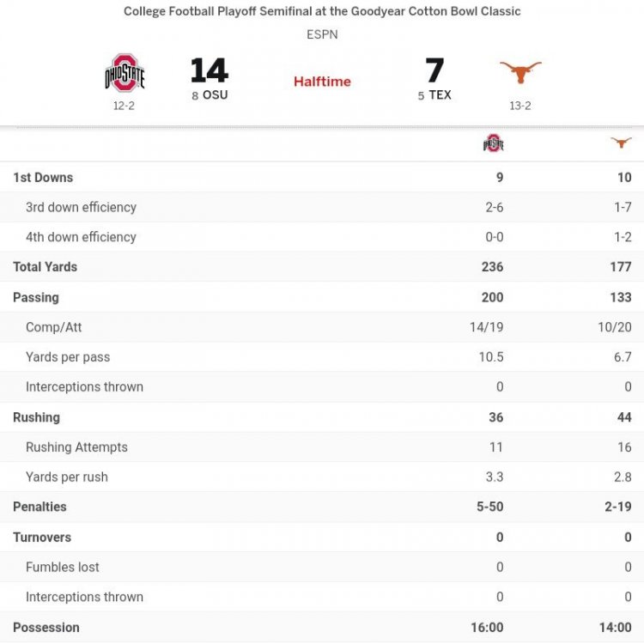The height and width of the screenshot is (644, 644).
Task: Click the Cotton Bowl Classic game title
Action: pyautogui.click(x=322, y=11)
